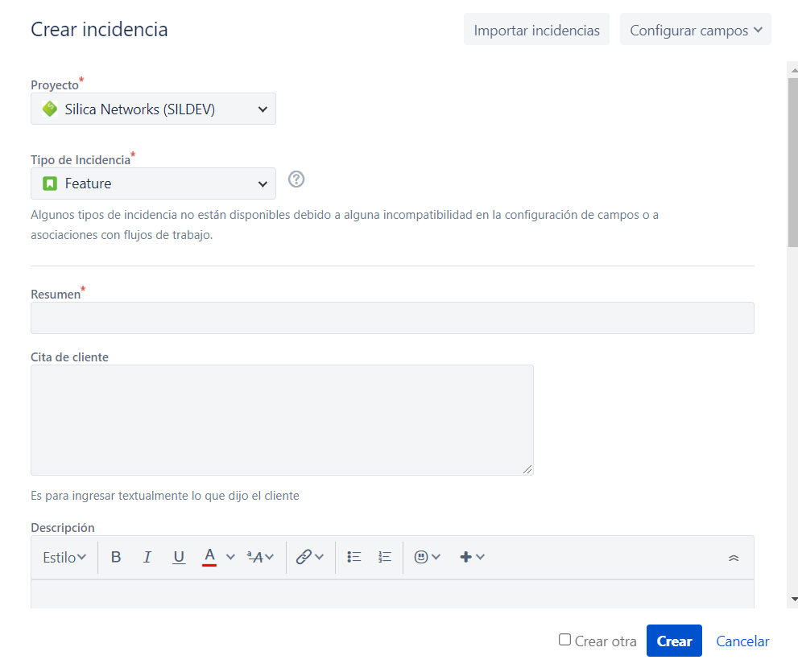
Task: Click the help question mark icon
Action: point(296,179)
